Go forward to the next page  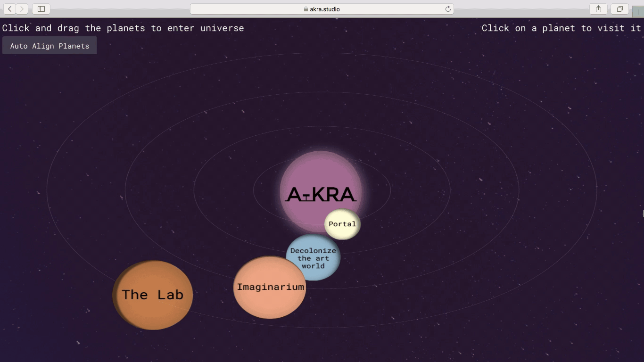click(22, 9)
